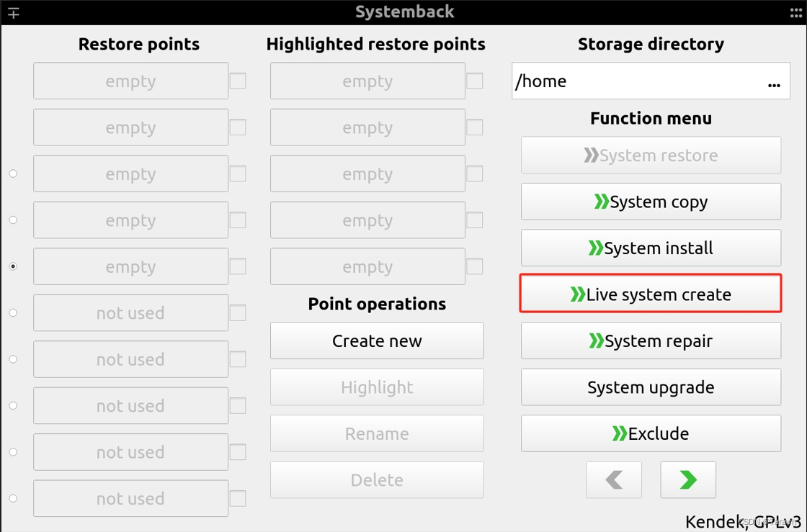
Task: Open System copy
Action: (650, 202)
